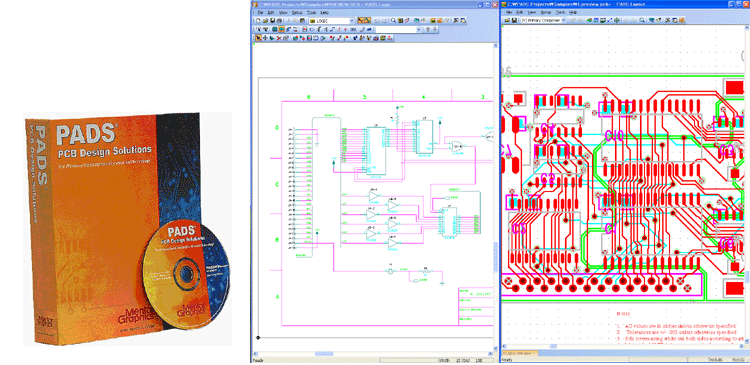Click the New file icon in PADS Logic
This screenshot has height=365, width=750.
[x=258, y=21]
